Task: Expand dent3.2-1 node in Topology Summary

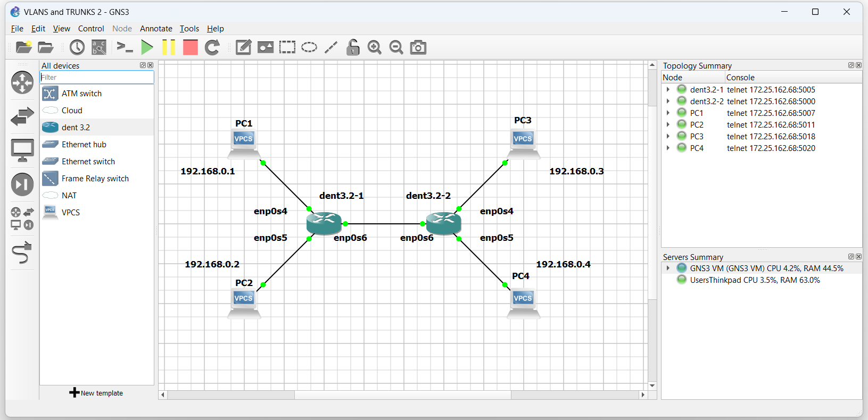Action: pyautogui.click(x=668, y=90)
